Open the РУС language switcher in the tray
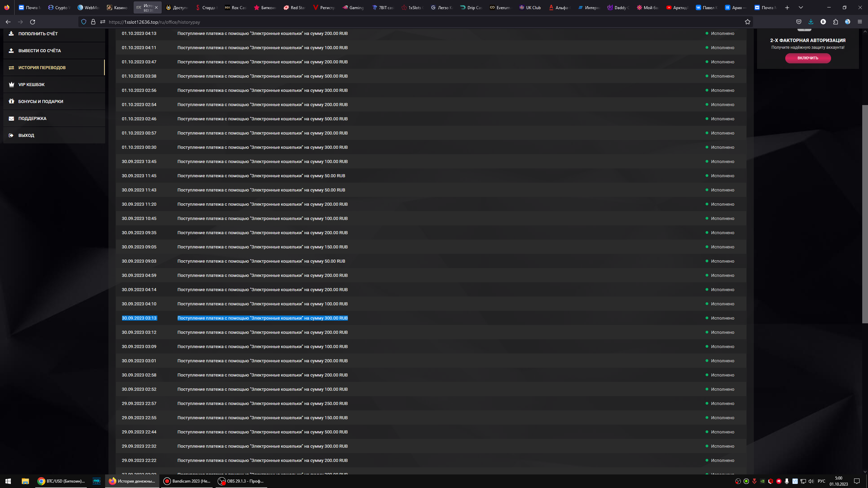 (821, 481)
